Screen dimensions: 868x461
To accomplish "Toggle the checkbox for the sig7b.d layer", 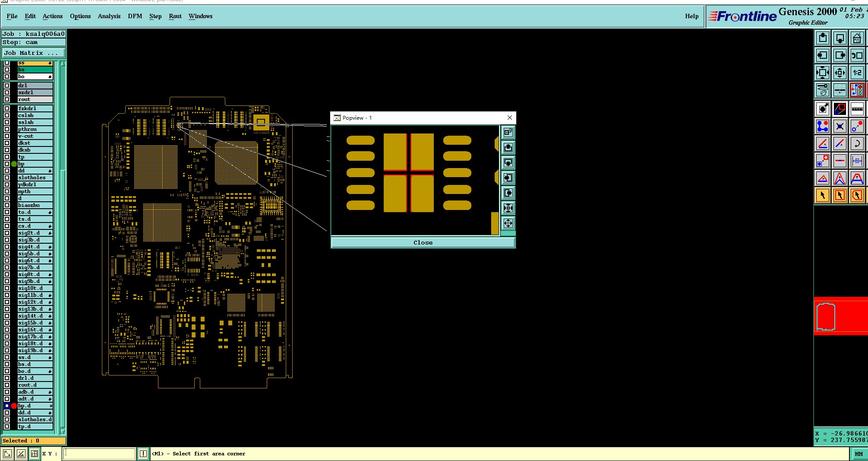I will (x=7, y=267).
